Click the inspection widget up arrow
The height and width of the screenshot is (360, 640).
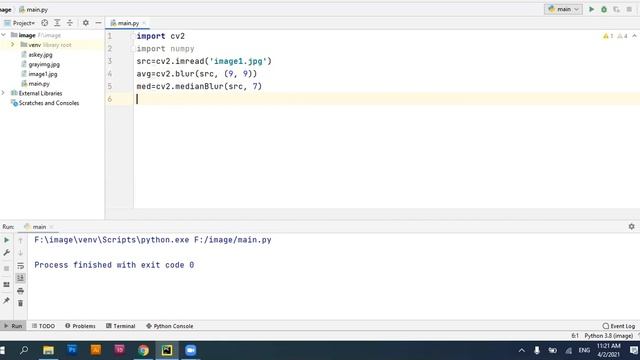click(634, 36)
